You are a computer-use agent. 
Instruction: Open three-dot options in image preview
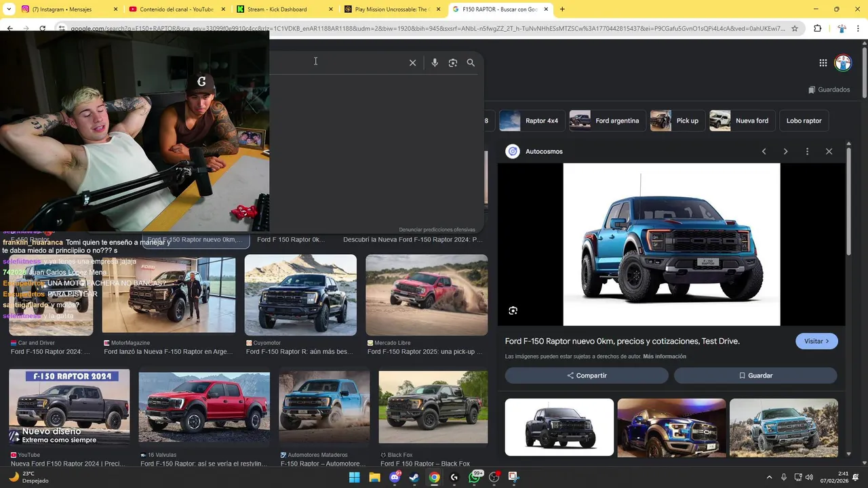pyautogui.click(x=807, y=151)
